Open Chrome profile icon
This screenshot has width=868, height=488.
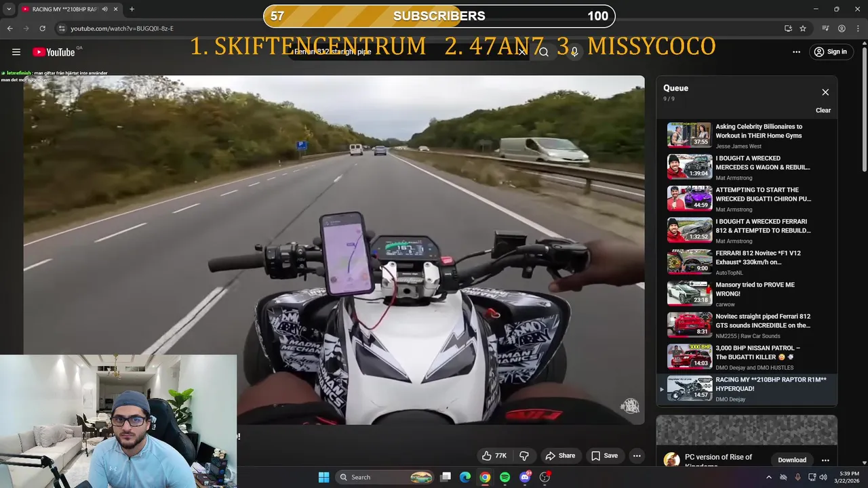(x=842, y=28)
